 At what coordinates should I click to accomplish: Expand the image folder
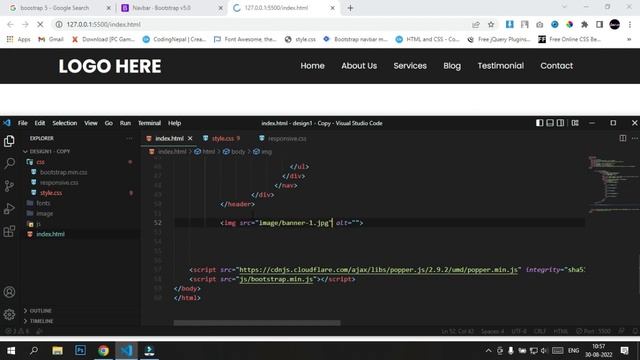44,213
